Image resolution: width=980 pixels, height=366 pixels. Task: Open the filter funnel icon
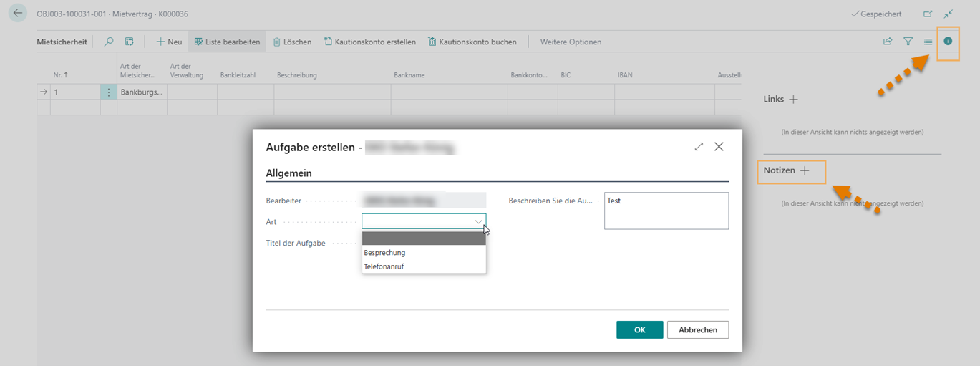908,42
